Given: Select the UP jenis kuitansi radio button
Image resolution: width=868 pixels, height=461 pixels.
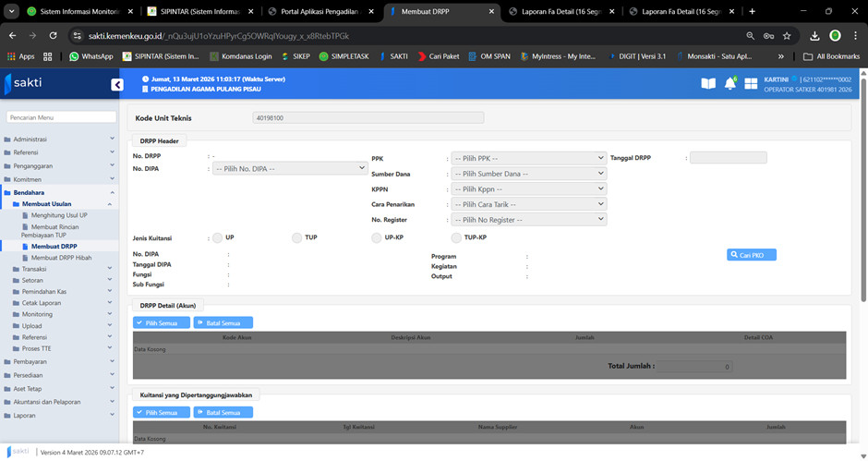Looking at the screenshot, I should pos(218,237).
